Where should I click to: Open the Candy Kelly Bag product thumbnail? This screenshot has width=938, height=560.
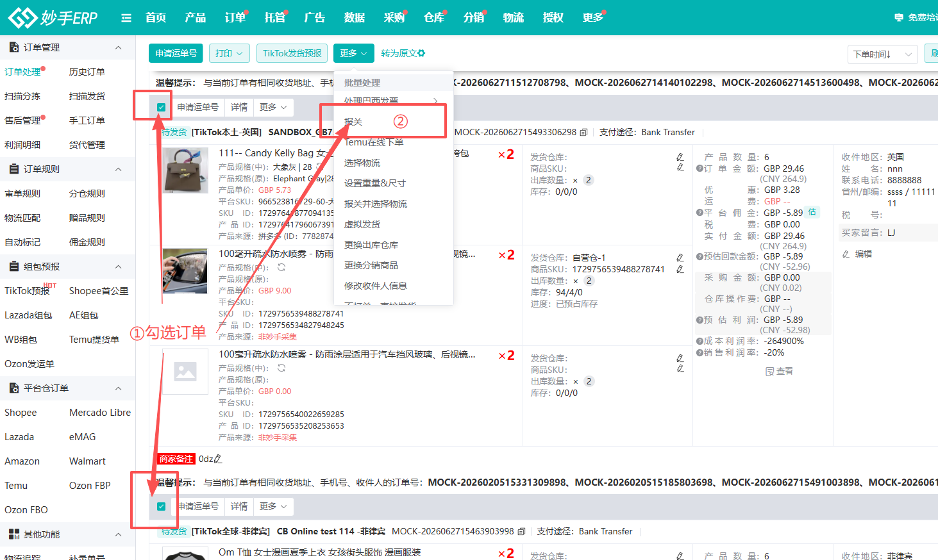tap(185, 170)
